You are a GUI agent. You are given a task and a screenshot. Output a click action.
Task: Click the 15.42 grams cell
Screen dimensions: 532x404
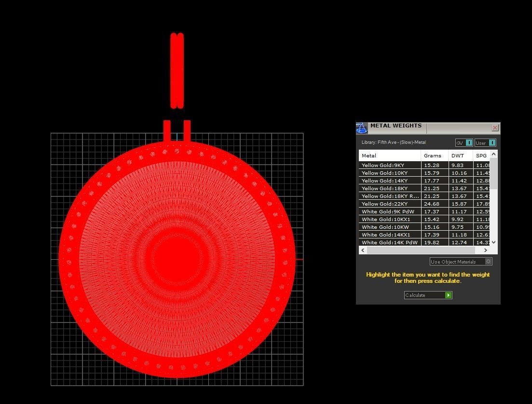click(x=435, y=219)
